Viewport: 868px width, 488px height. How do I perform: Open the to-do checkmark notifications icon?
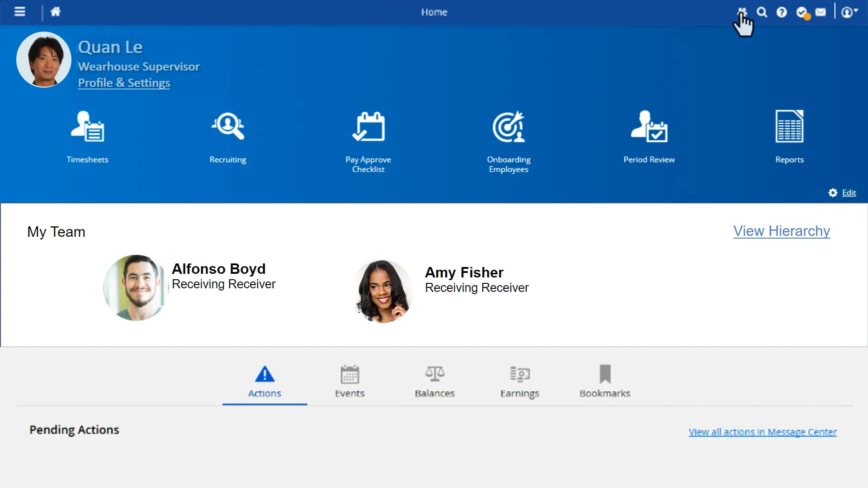coord(802,12)
